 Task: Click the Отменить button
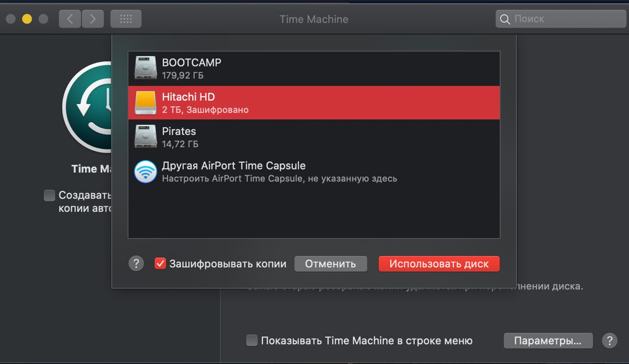[330, 264]
